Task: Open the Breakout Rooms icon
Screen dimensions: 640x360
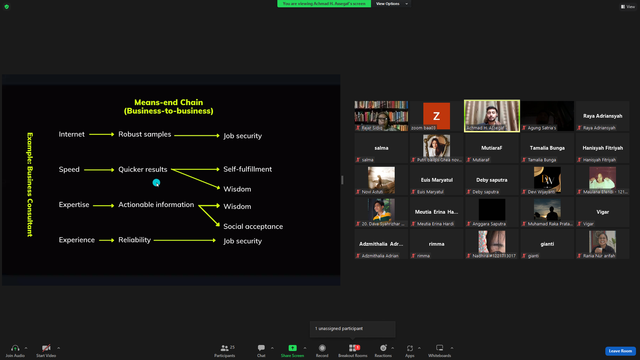Action: click(x=353, y=348)
